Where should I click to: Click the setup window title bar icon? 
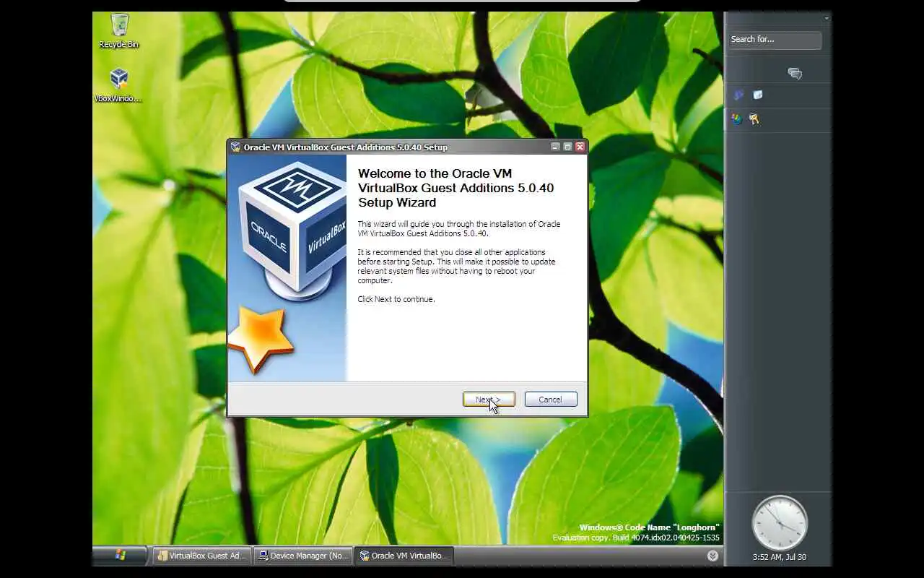tap(235, 147)
